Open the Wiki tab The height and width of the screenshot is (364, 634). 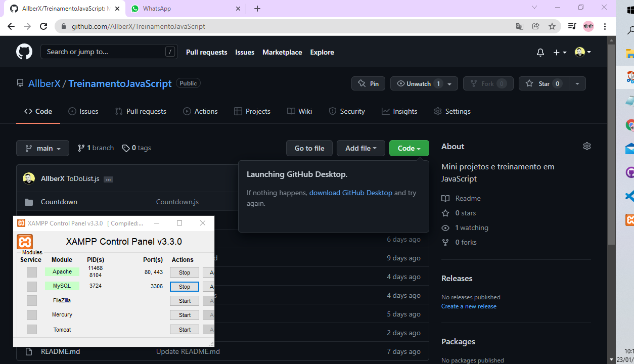300,111
